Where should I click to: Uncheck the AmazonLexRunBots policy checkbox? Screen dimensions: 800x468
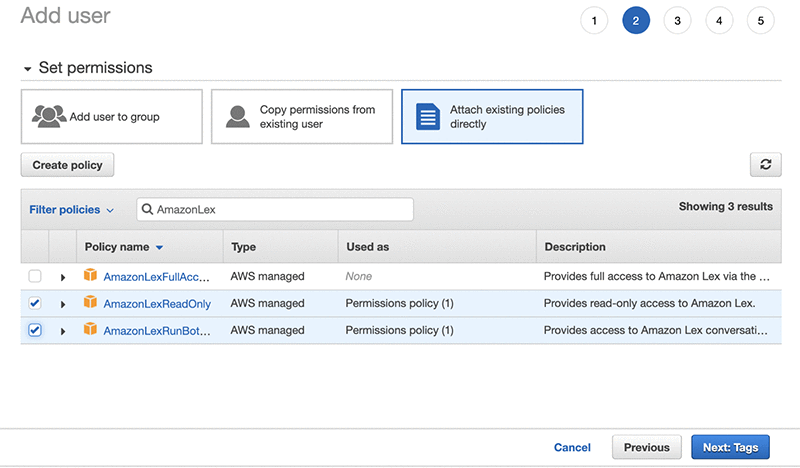[35, 330]
